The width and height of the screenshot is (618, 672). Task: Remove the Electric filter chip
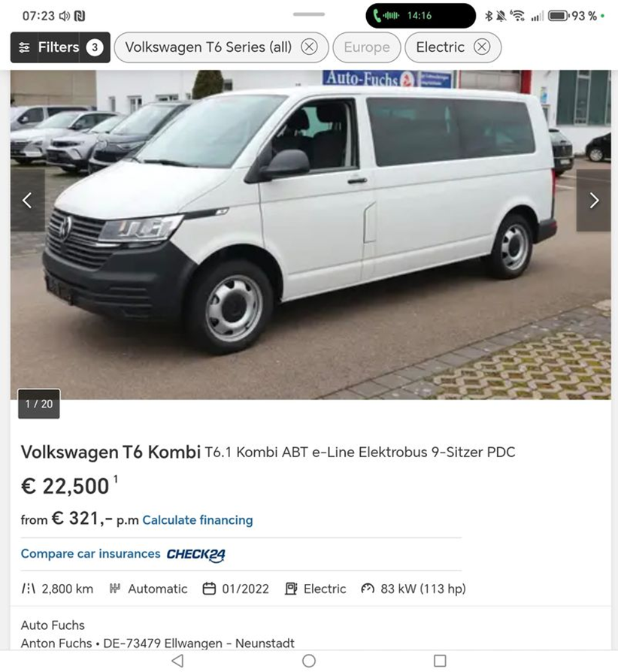482,47
